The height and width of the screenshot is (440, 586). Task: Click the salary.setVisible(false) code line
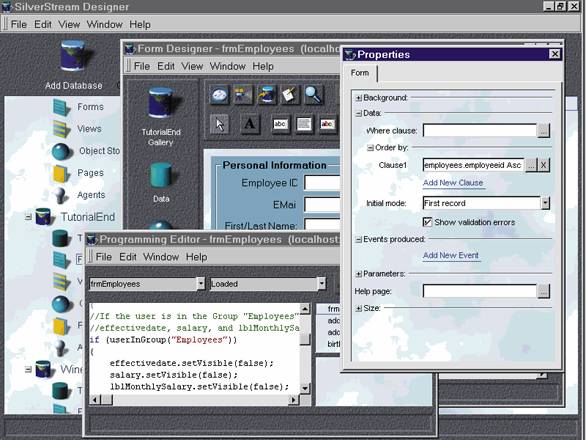coord(174,375)
